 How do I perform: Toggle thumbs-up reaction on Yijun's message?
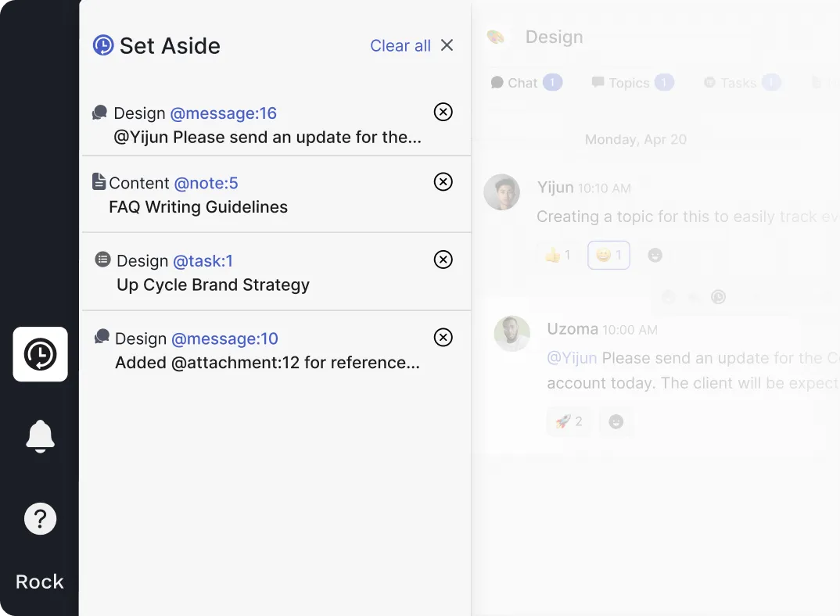coord(558,256)
